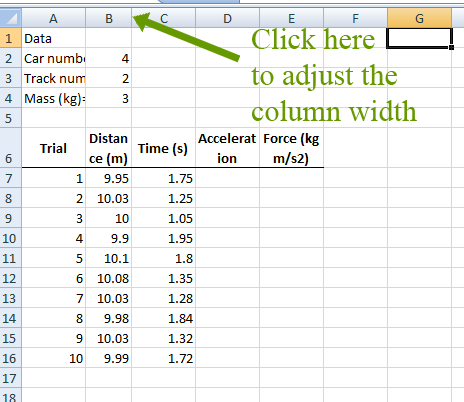Select row 5 header
The height and width of the screenshot is (402, 464).
point(11,118)
